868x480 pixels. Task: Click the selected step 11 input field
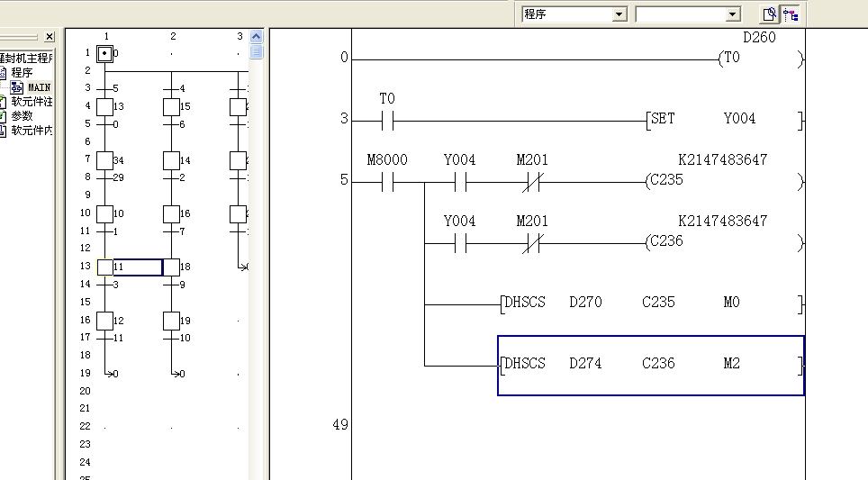[137, 267]
